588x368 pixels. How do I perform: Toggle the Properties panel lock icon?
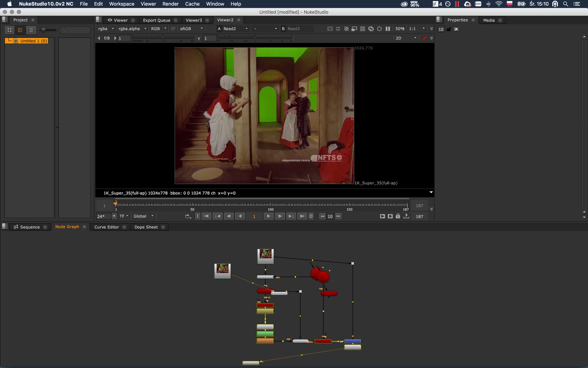coord(449,29)
